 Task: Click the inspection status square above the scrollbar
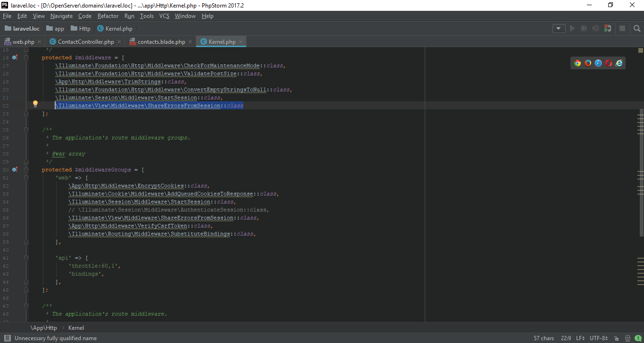(x=641, y=50)
